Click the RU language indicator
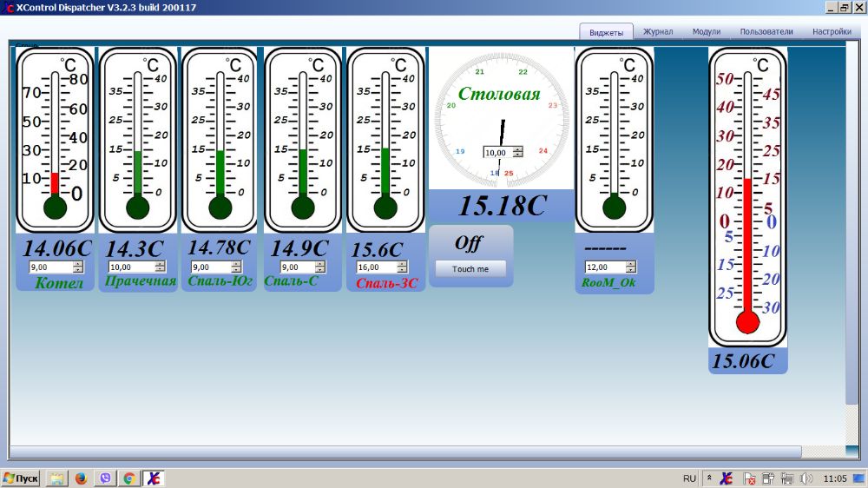Screen dimensions: 868x488 pos(689,478)
